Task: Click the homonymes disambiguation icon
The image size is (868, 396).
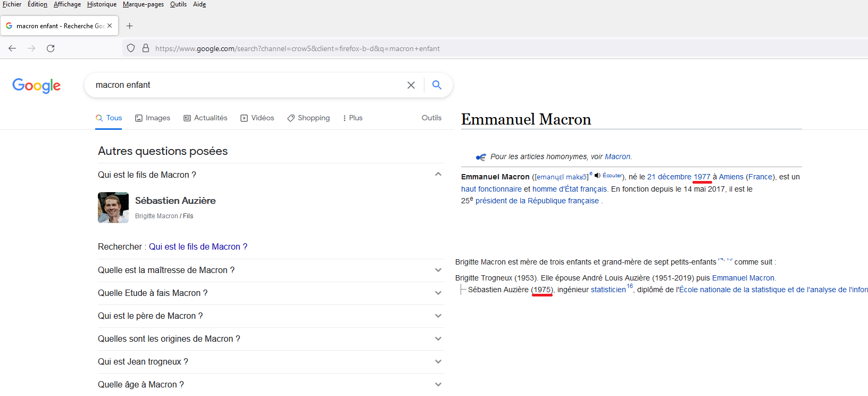Action: pos(481,157)
